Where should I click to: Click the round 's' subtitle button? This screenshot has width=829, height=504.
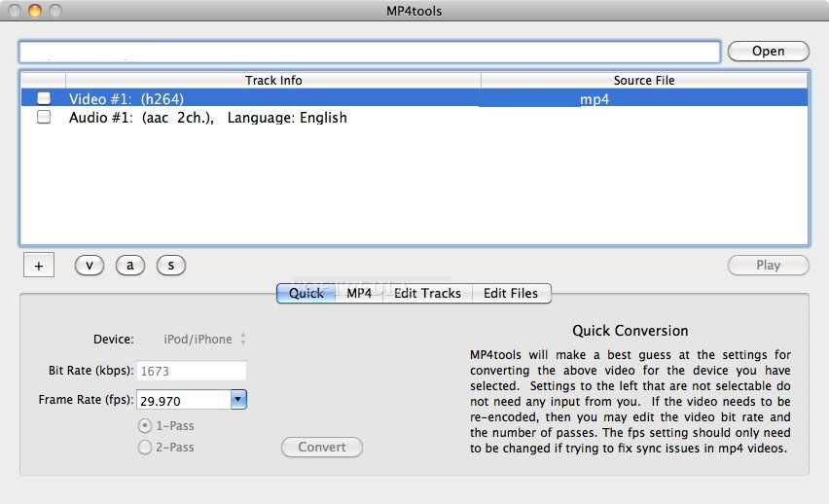[x=171, y=265]
